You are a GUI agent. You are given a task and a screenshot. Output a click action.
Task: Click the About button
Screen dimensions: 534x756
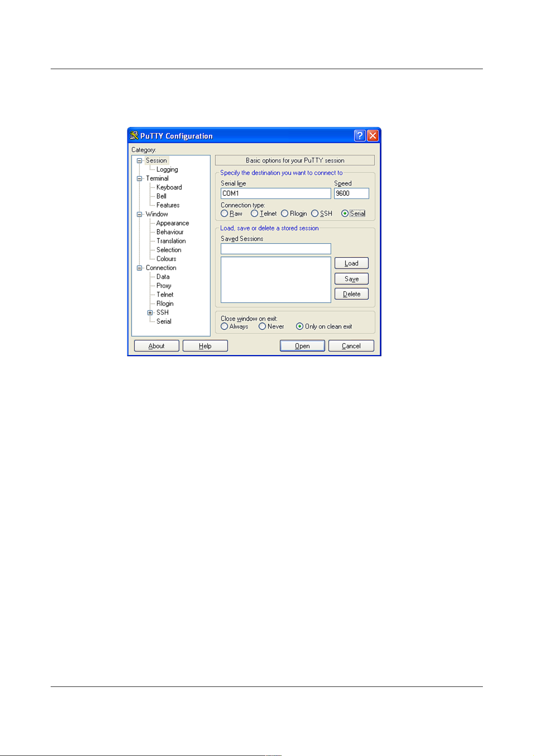click(x=156, y=346)
